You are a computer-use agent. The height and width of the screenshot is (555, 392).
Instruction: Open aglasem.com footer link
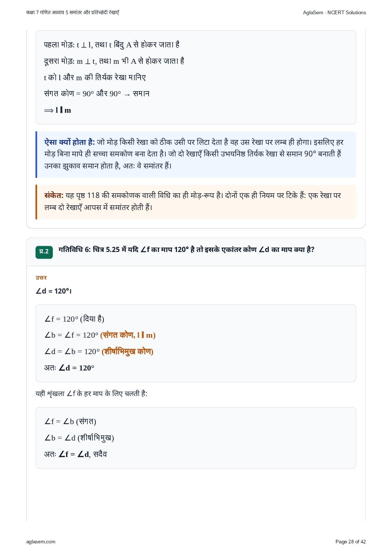click(x=41, y=542)
